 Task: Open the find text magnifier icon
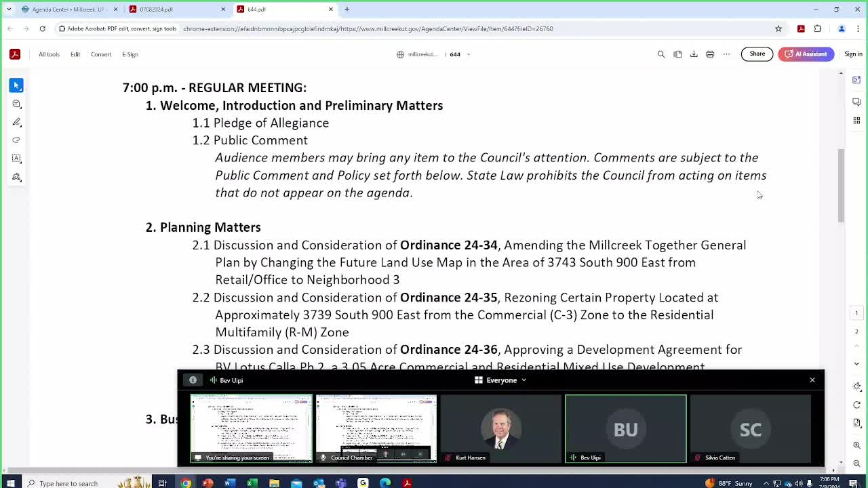pos(661,54)
